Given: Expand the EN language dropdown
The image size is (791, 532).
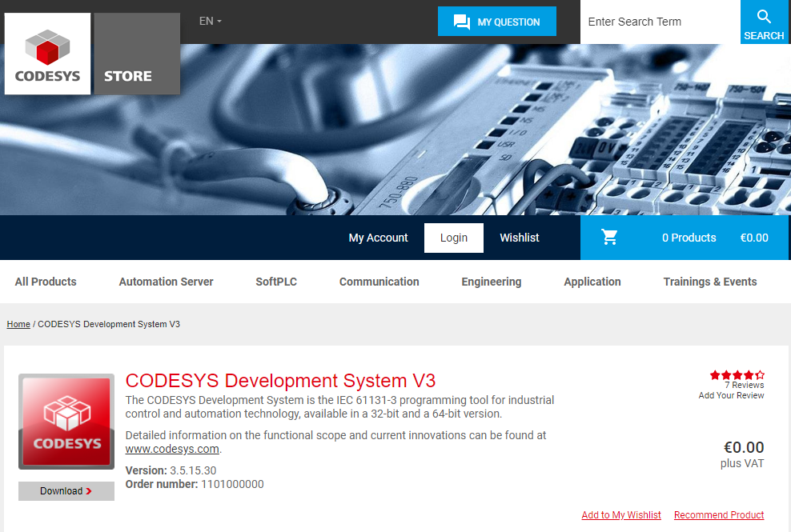Looking at the screenshot, I should pyautogui.click(x=211, y=21).
